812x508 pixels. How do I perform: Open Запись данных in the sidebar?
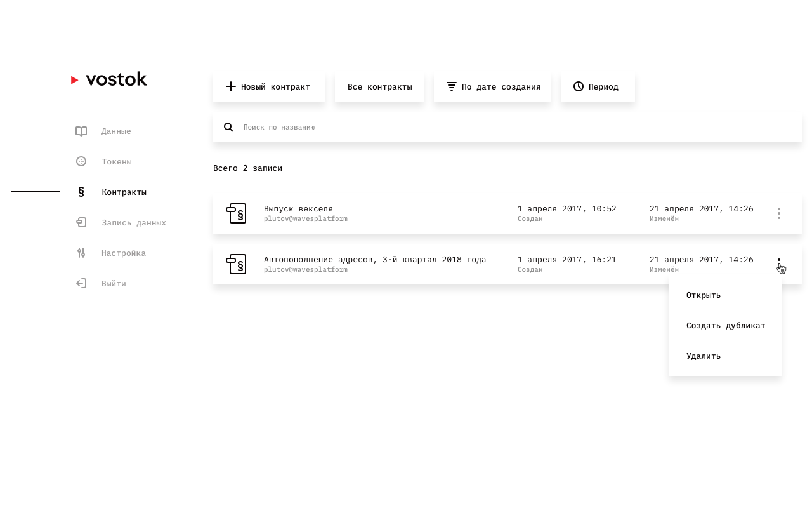134,223
